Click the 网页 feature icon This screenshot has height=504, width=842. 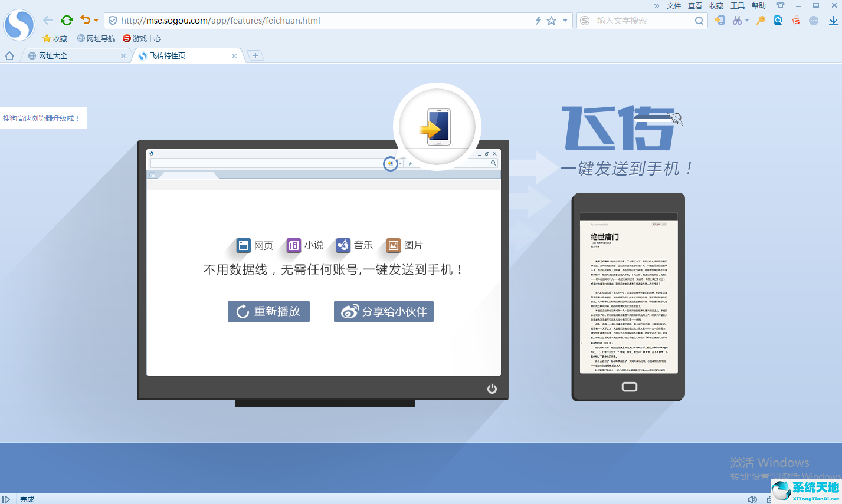(244, 245)
